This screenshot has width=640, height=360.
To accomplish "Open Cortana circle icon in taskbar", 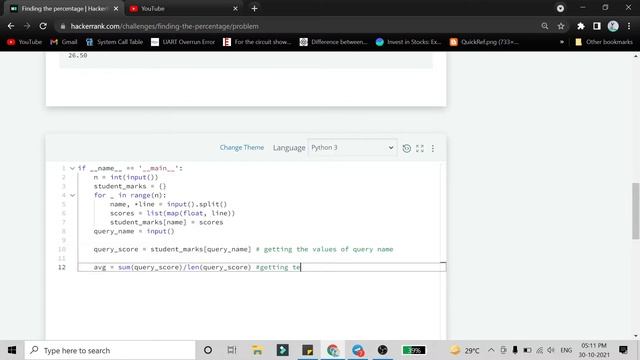I will [x=208, y=350].
